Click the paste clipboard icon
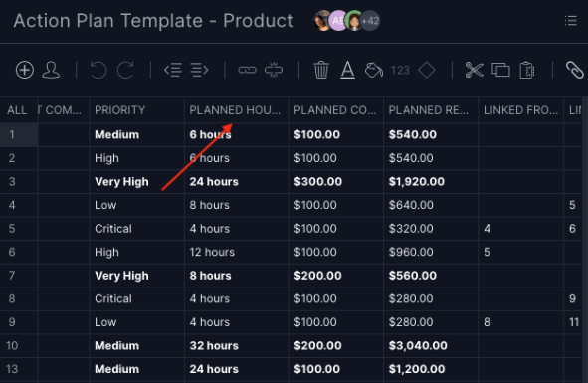 (x=527, y=71)
